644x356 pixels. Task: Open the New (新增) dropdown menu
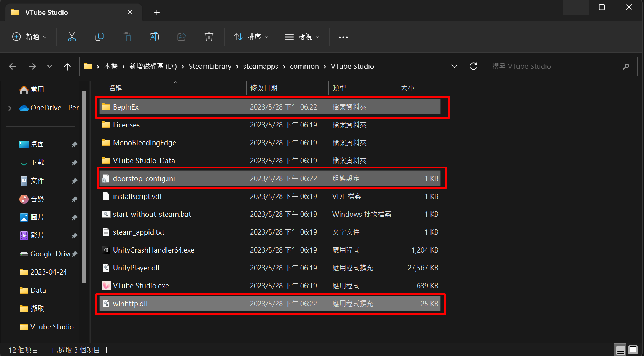point(29,37)
